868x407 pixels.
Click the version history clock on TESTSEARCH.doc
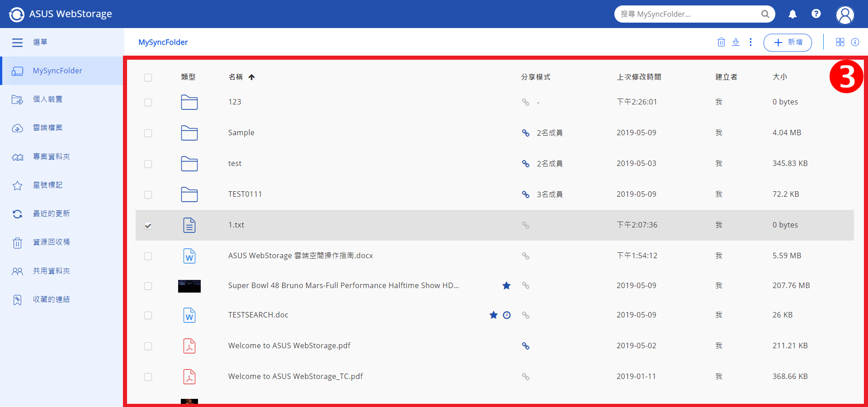[507, 315]
